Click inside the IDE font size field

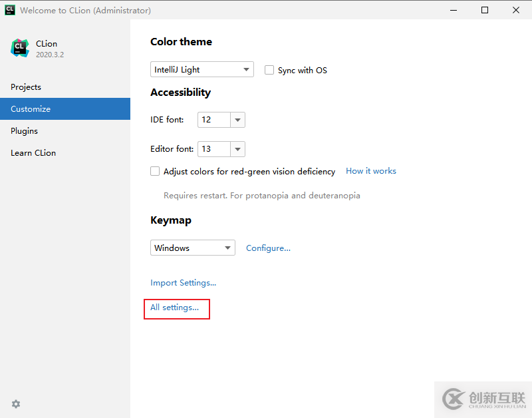coord(213,120)
